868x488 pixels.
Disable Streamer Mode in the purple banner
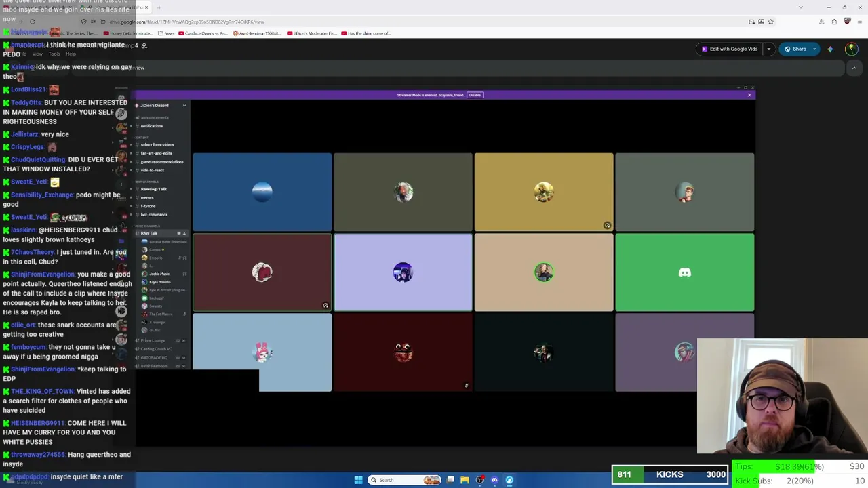click(x=475, y=95)
